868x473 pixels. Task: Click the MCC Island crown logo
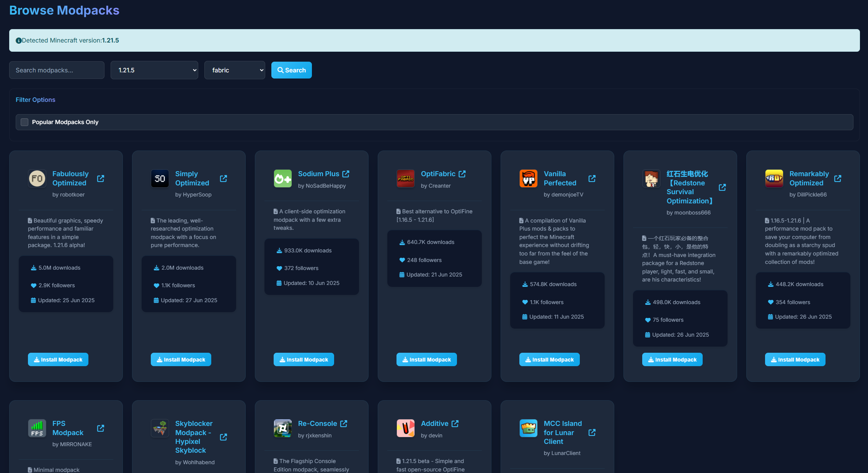[x=529, y=428]
